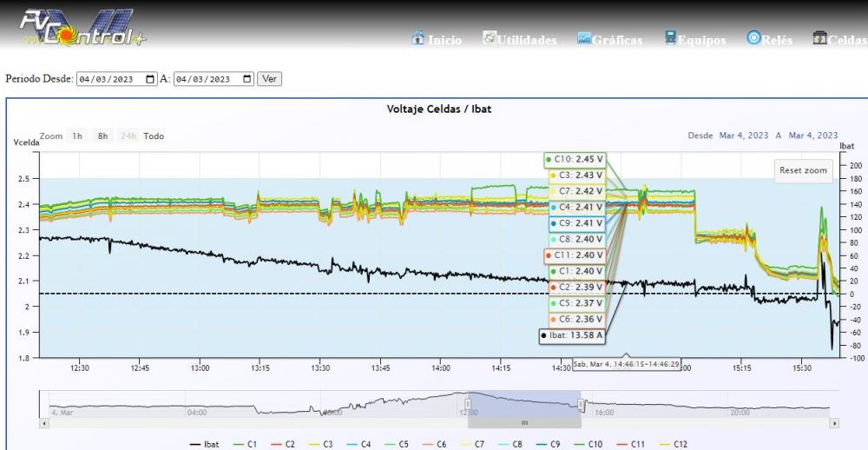This screenshot has height=450, width=868.
Task: Click the Ibat: 13.58 A tooltip label
Action: pyautogui.click(x=572, y=336)
